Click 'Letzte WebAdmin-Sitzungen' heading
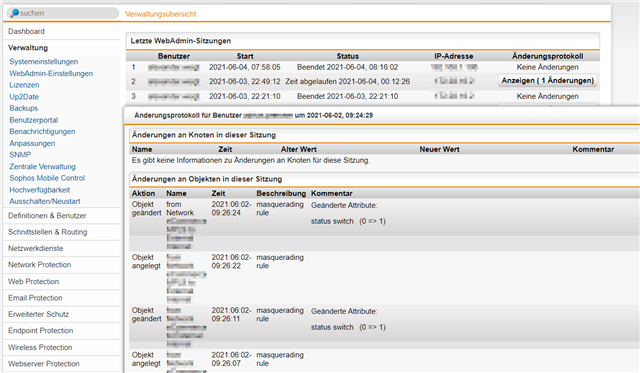This screenshot has height=373, width=640. point(181,41)
